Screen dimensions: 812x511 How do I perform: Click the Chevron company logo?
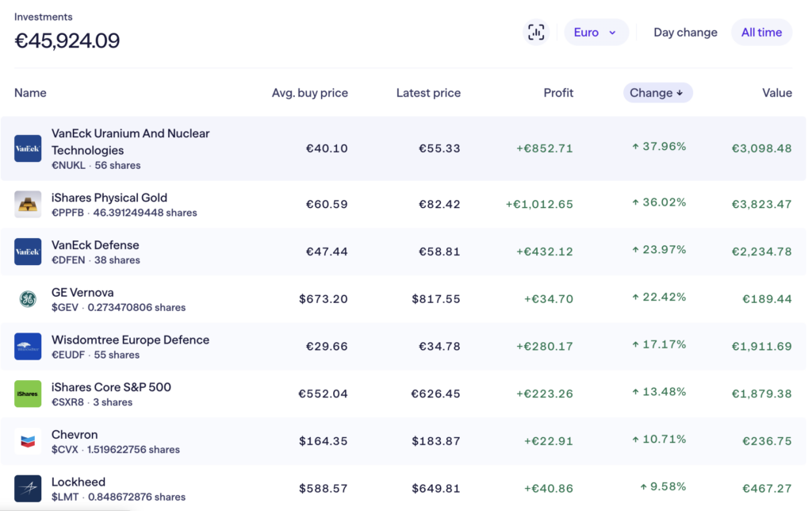(x=28, y=441)
